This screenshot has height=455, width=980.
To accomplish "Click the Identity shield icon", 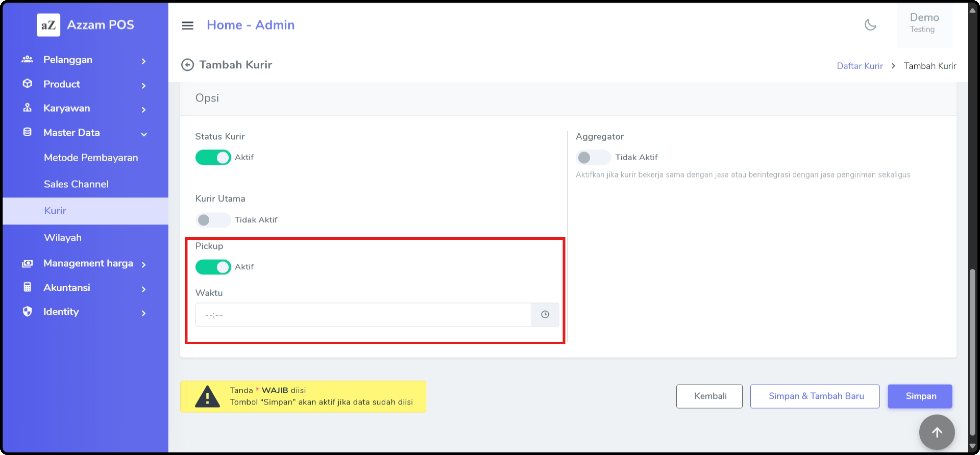I will click(27, 311).
